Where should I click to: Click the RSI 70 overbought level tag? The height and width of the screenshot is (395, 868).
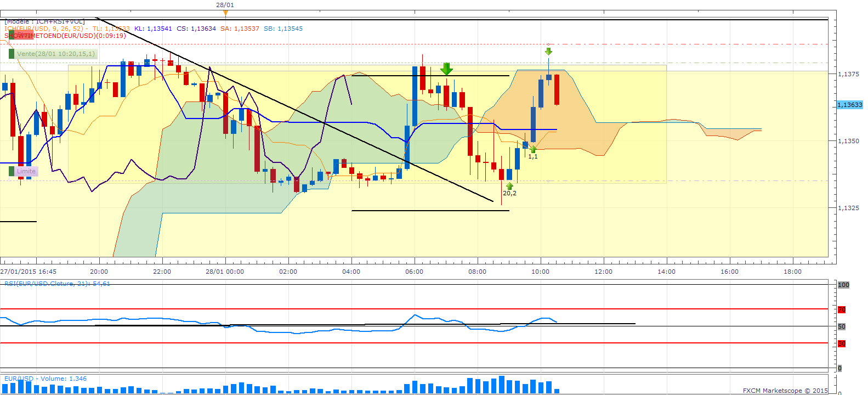click(x=842, y=310)
